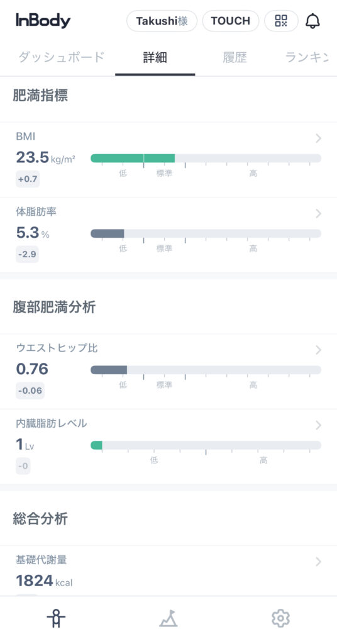Viewport: 337px width, 644px height.
Task: Click the BMI green progress bar
Action: pos(133,158)
